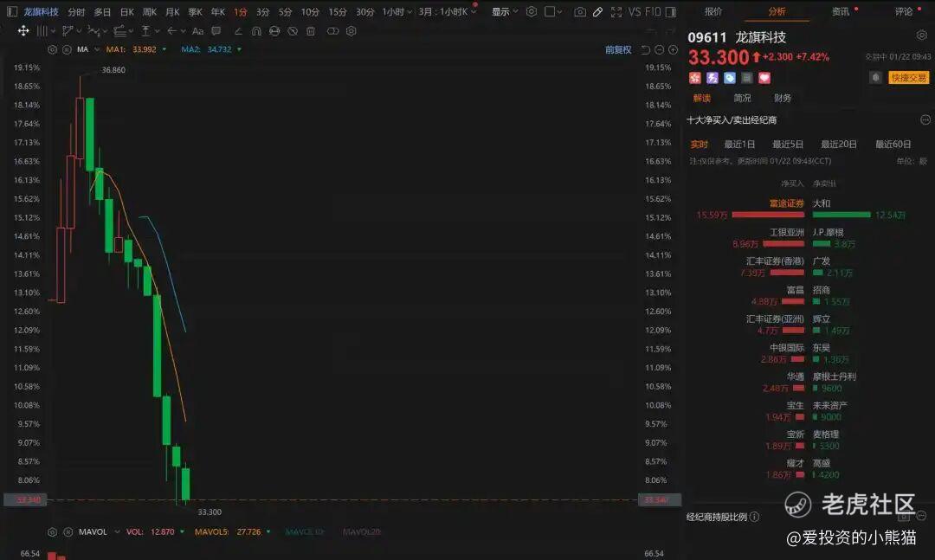Add a comment bubble note
935x560 pixels.
(216, 31)
